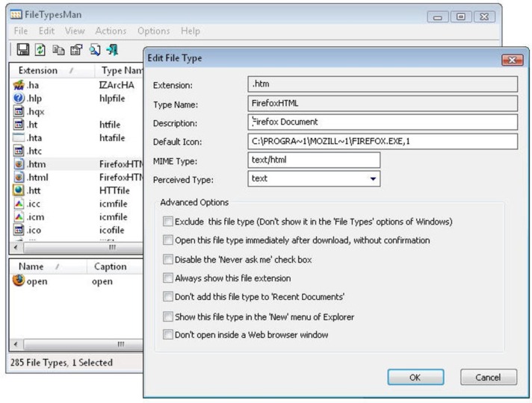Click the Refresh toolbar icon
Image resolution: width=532 pixels, height=403 pixels.
(x=40, y=50)
